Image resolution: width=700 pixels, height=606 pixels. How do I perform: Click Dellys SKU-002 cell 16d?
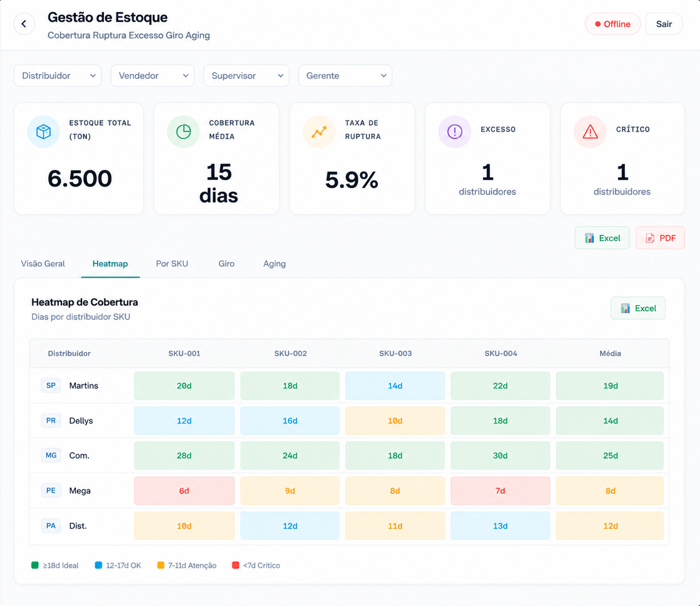[290, 421]
